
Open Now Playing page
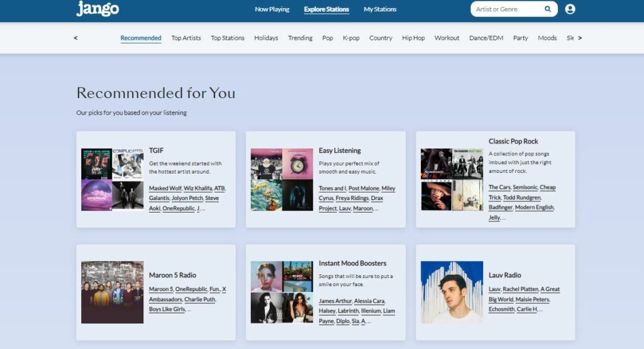(x=272, y=9)
